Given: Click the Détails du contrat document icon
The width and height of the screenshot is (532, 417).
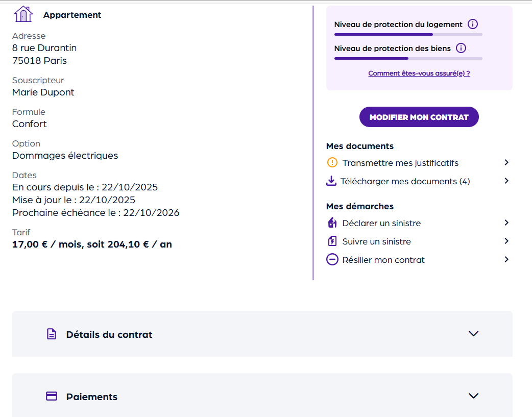Looking at the screenshot, I should (52, 334).
